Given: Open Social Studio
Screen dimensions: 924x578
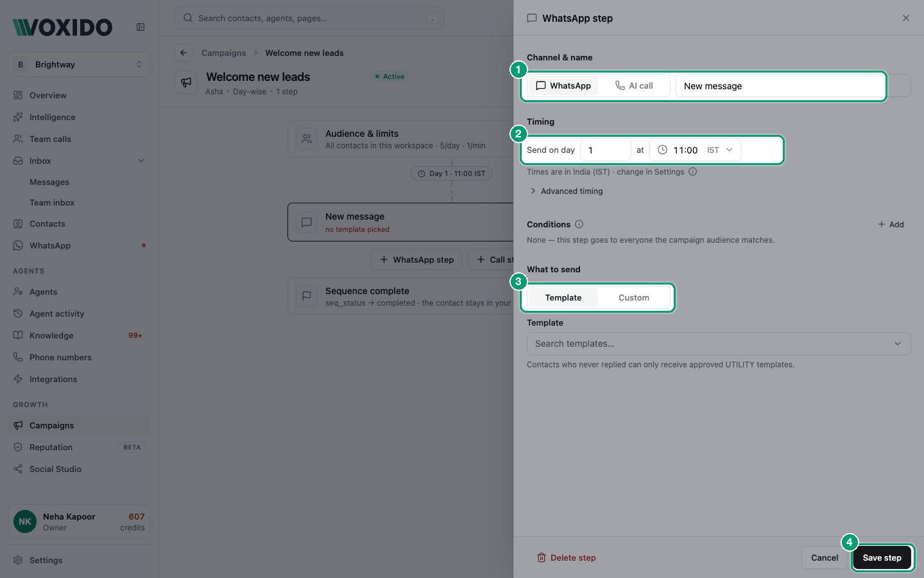Looking at the screenshot, I should 80,469.
